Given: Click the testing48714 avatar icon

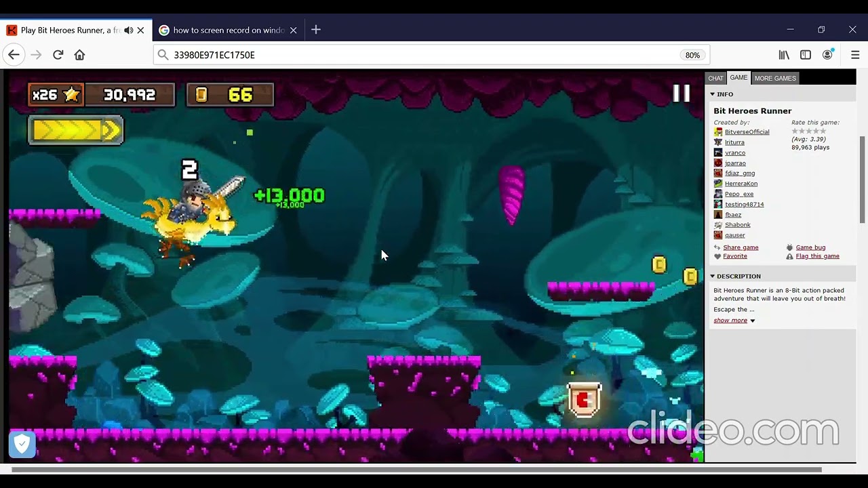Looking at the screenshot, I should click(718, 204).
